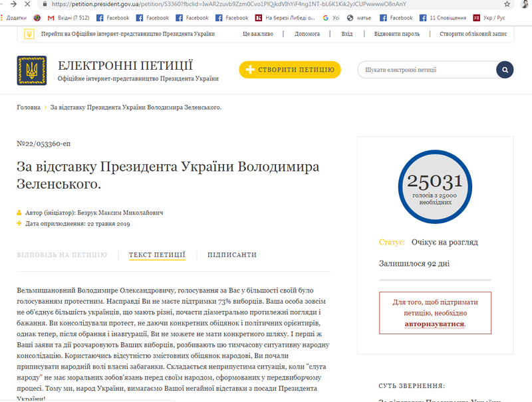The height and width of the screenshot is (402, 532).
Task: Open the Google 'Усі' bookmark
Action: (334, 18)
